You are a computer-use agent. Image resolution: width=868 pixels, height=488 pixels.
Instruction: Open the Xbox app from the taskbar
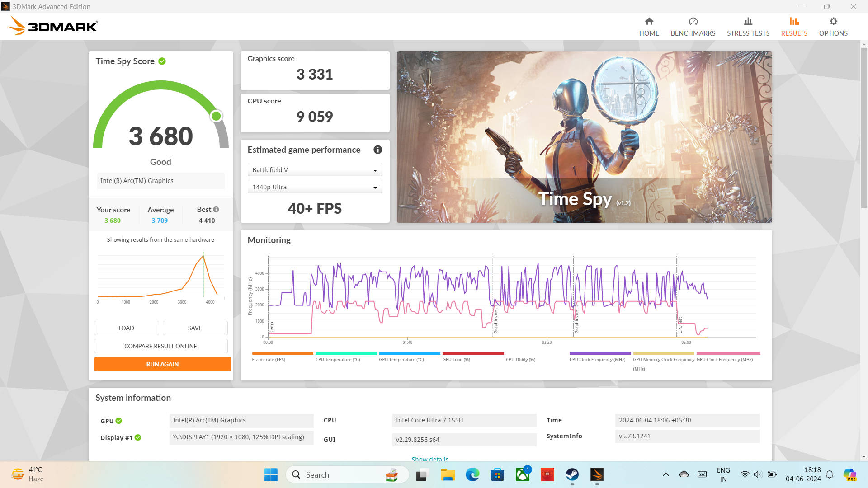(523, 474)
